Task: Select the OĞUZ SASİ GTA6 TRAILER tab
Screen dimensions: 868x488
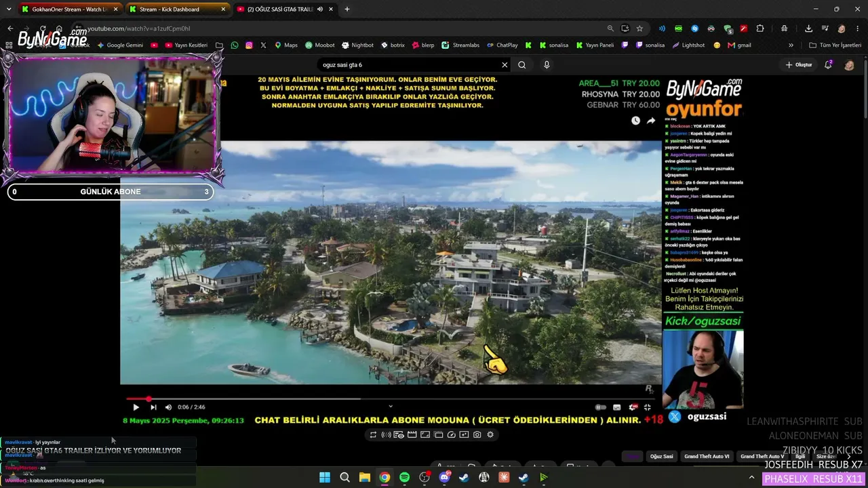Action: (x=285, y=9)
